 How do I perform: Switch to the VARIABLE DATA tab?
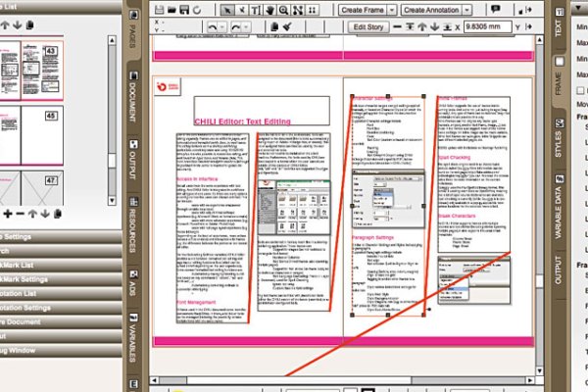click(x=559, y=207)
